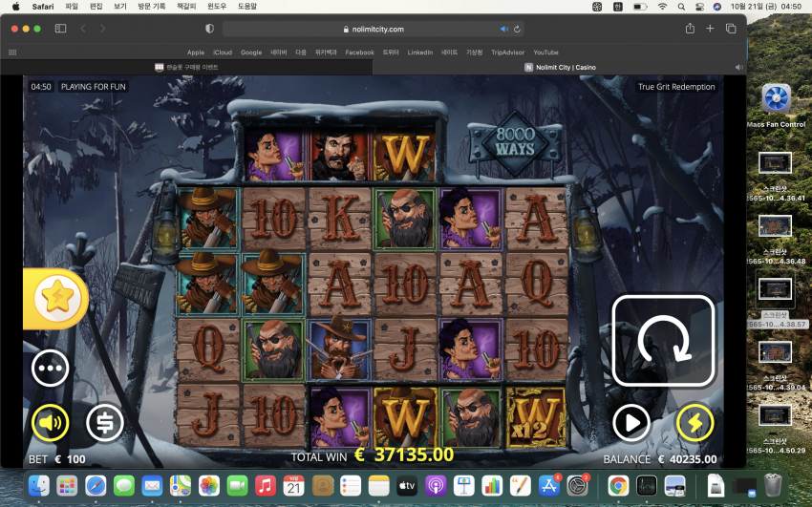This screenshot has width=812, height=507.
Task: Switch to the first Safari tab with Korean title
Action: [x=186, y=67]
